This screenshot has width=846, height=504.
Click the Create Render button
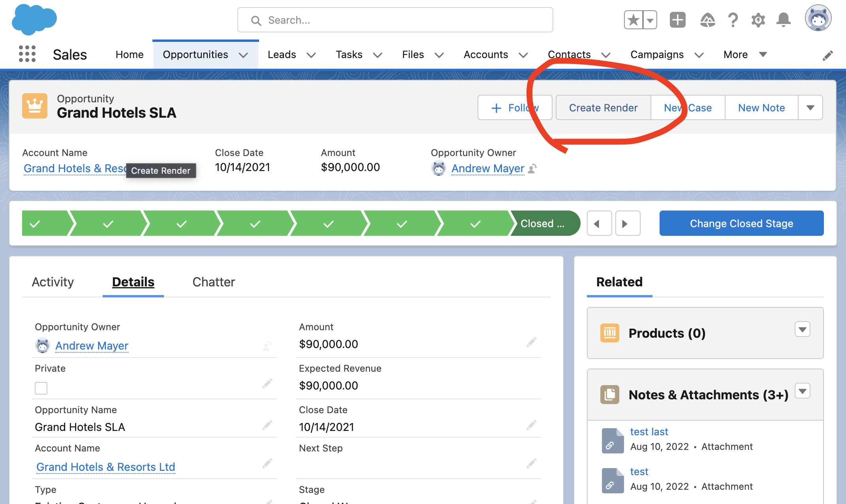coord(603,108)
